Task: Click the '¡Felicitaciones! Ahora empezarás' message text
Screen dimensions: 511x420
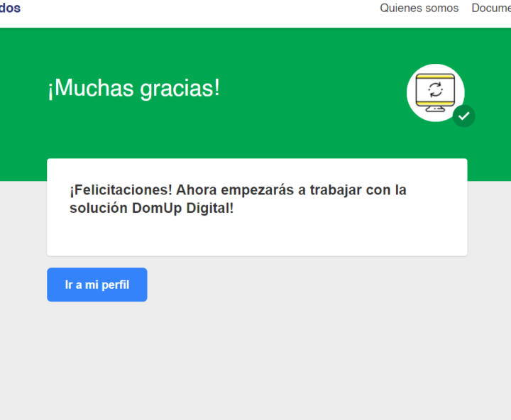Action: pyautogui.click(x=238, y=199)
